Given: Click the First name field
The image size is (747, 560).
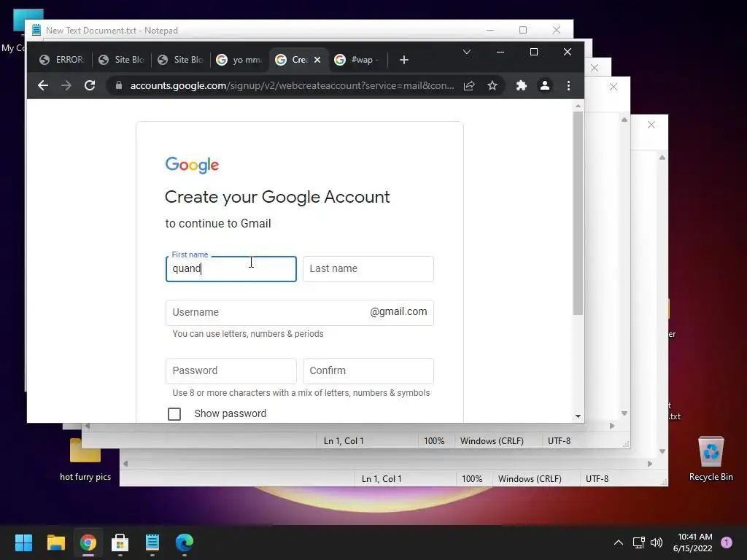Looking at the screenshot, I should tap(231, 269).
